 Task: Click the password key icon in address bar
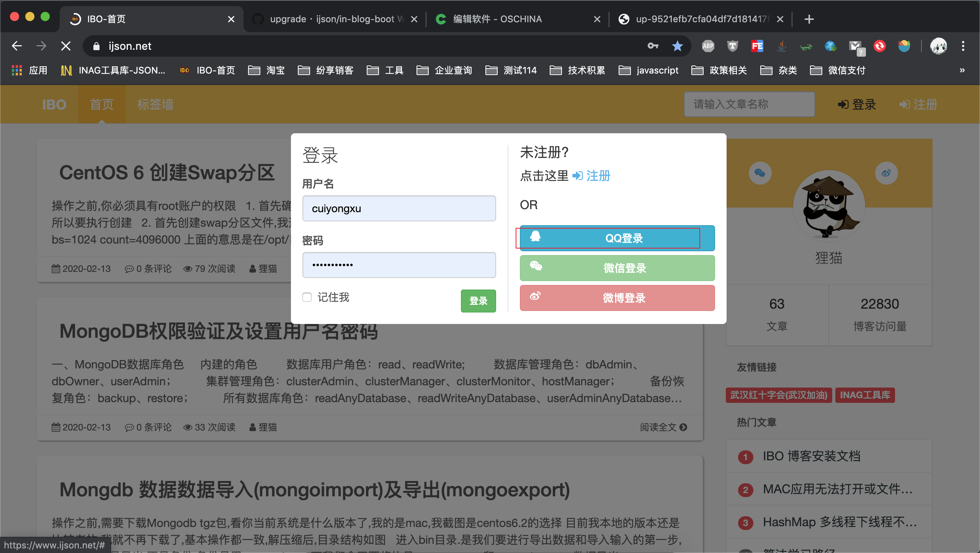coord(653,46)
